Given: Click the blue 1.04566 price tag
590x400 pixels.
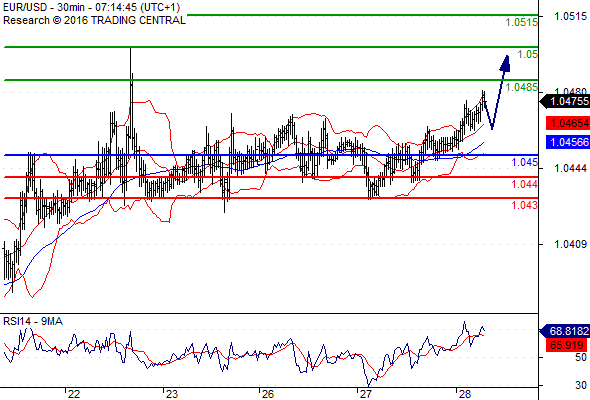Looking at the screenshot, I should (568, 142).
